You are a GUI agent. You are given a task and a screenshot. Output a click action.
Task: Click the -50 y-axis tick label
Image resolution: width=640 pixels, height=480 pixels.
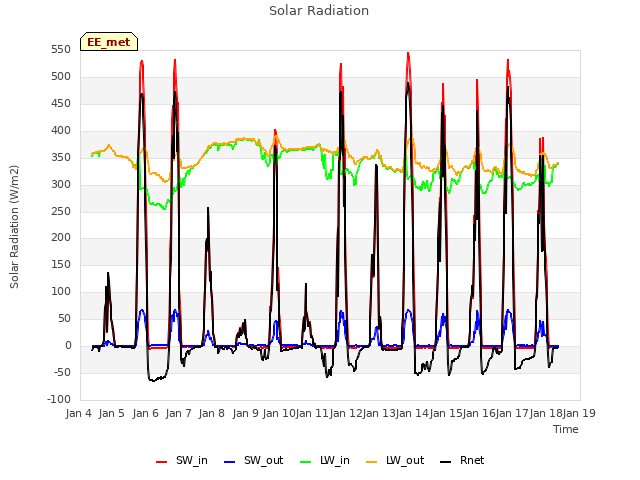[61, 372]
